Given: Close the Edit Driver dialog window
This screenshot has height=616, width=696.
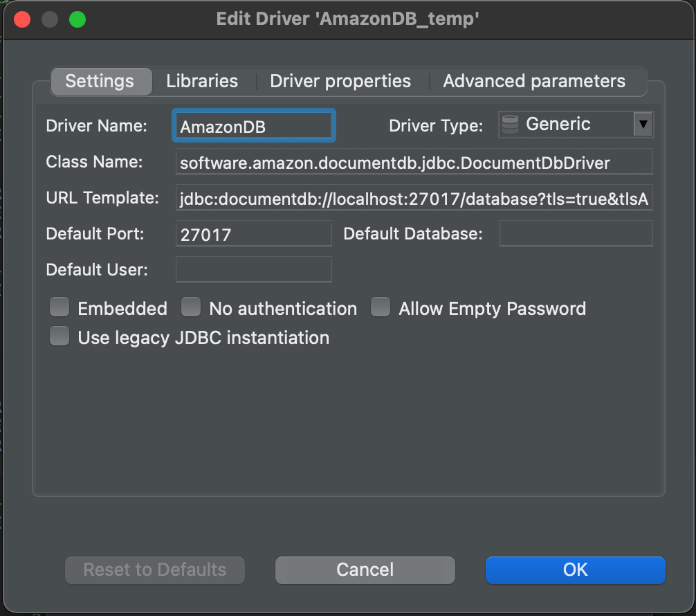Looking at the screenshot, I should pos(22,19).
